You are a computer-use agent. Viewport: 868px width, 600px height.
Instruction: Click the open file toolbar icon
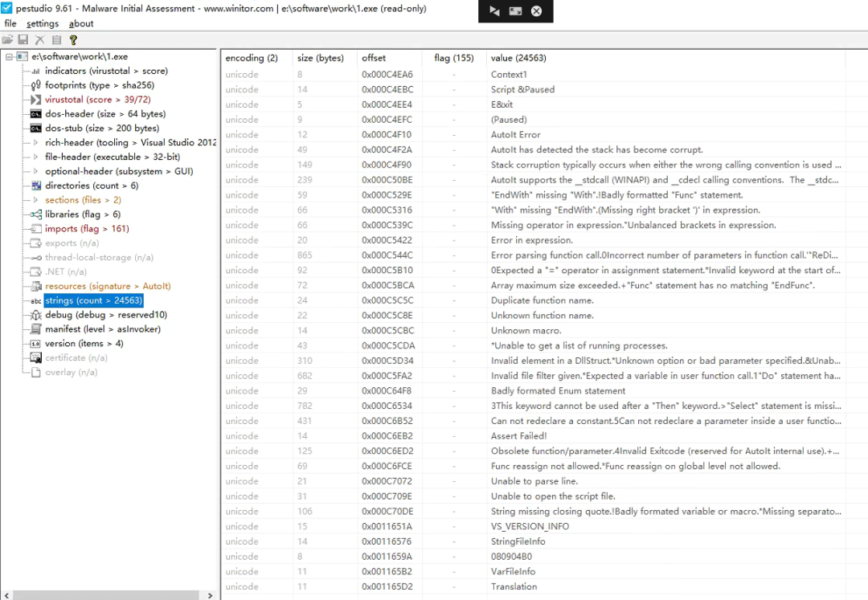tap(7, 40)
